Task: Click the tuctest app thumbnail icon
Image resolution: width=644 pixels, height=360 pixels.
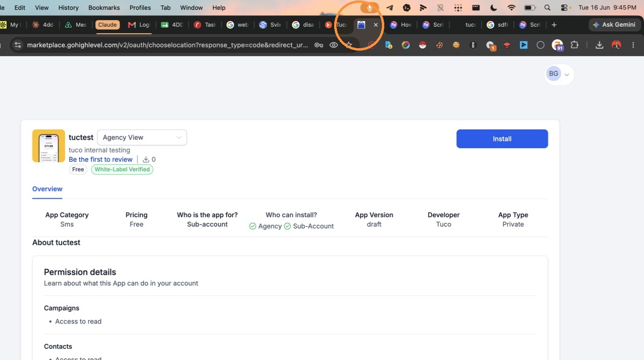Action: [x=49, y=146]
